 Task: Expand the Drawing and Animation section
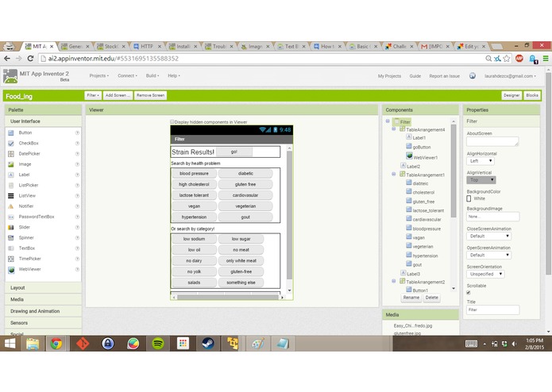(44, 312)
